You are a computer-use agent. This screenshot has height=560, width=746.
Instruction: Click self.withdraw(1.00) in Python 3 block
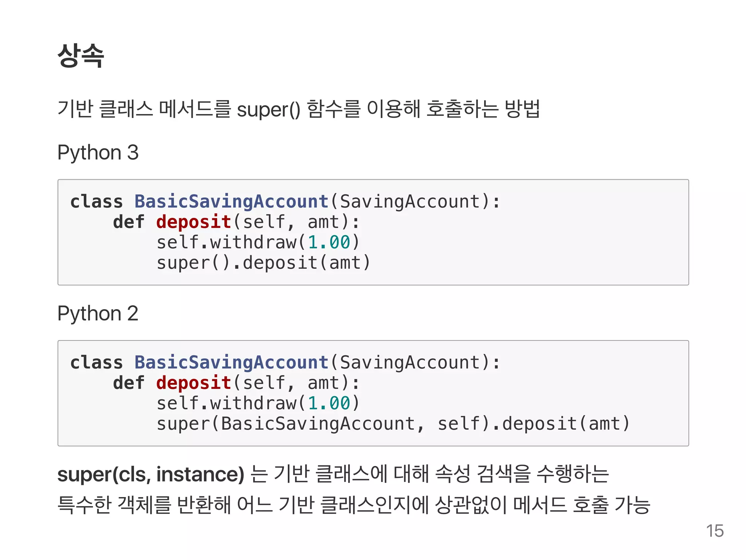tap(258, 242)
